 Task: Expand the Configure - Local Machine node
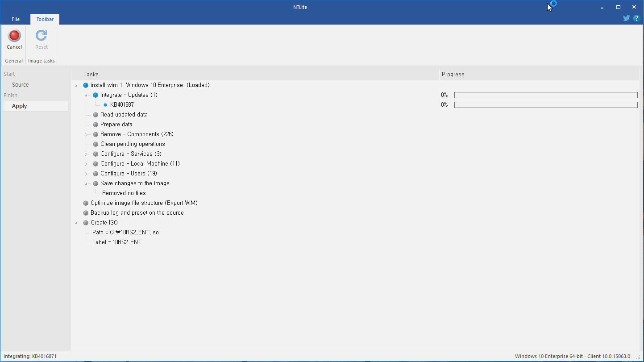[x=86, y=164]
